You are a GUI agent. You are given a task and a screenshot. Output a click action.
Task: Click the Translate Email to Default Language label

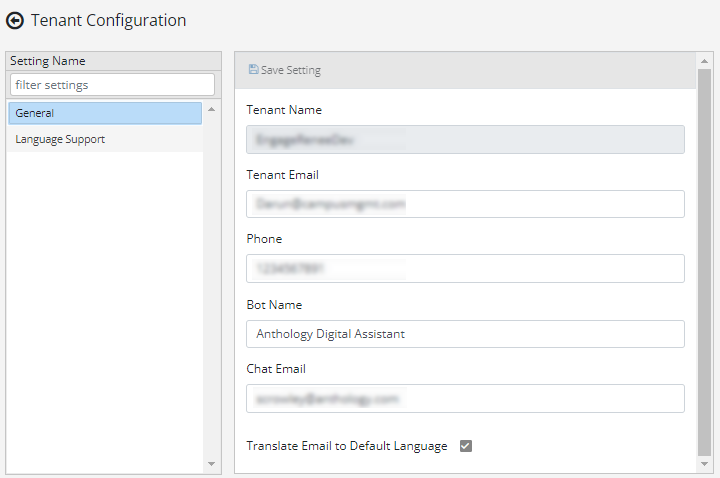(347, 446)
